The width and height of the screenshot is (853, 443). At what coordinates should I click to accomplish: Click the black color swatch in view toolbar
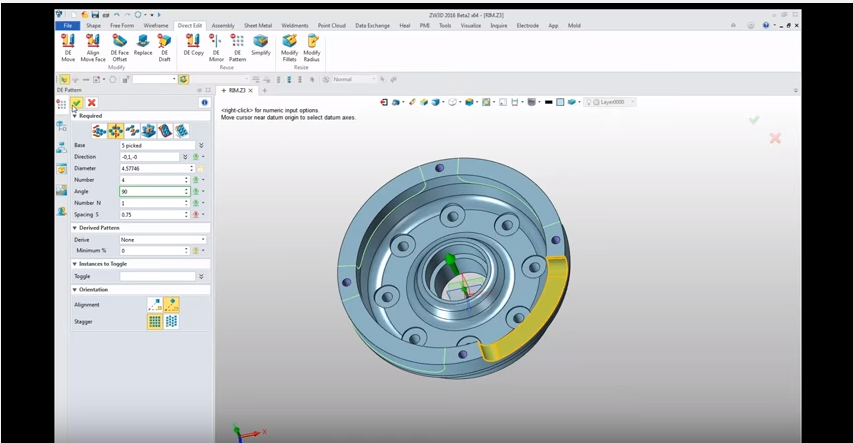(549, 102)
